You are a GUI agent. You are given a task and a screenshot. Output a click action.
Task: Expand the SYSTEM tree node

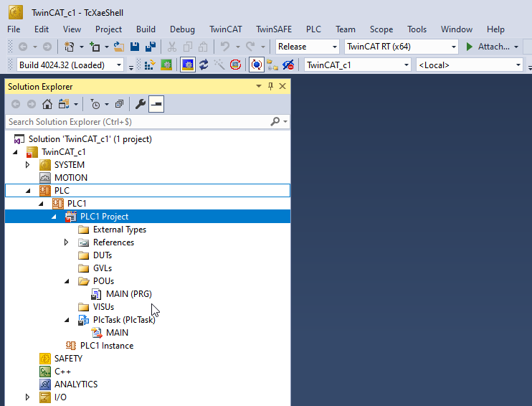[28, 165]
